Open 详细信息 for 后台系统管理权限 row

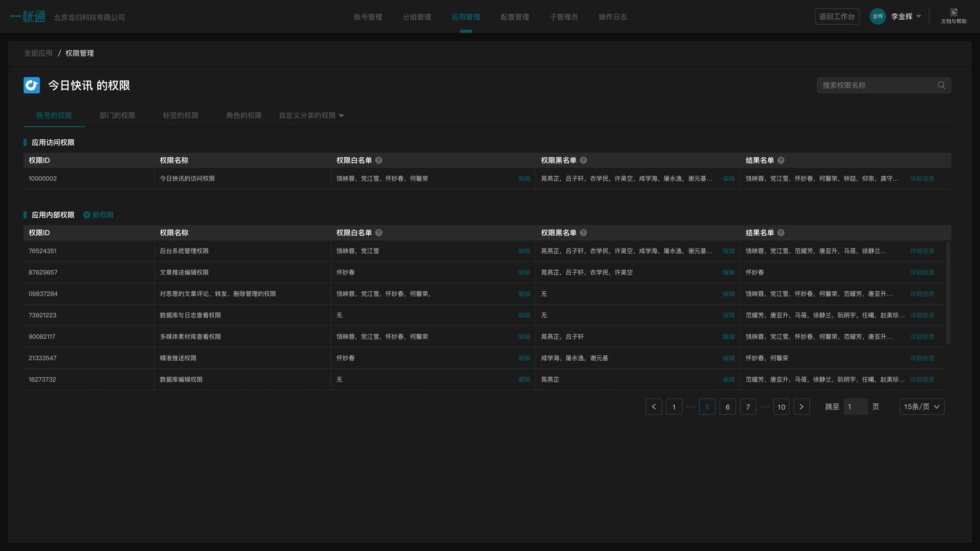922,251
